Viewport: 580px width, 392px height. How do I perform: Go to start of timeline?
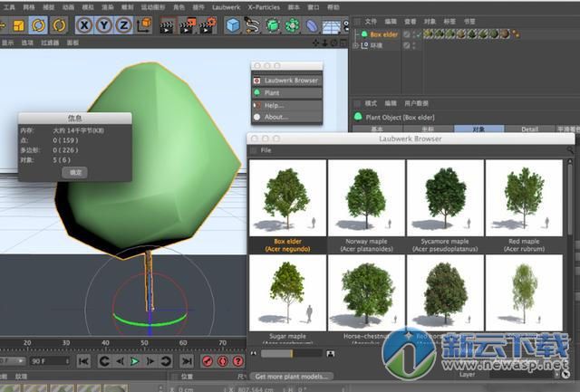(x=84, y=361)
